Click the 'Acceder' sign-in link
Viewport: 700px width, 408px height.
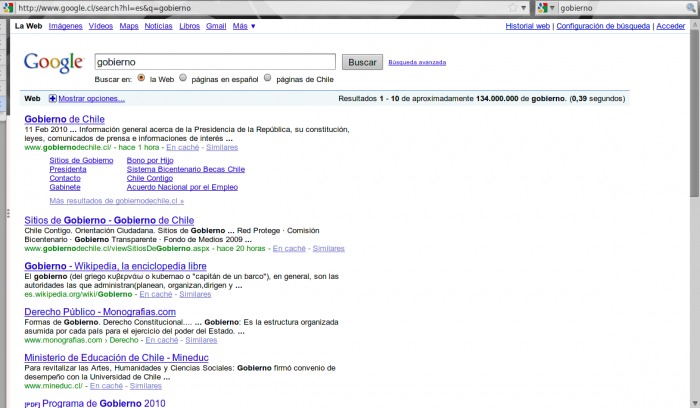(671, 26)
